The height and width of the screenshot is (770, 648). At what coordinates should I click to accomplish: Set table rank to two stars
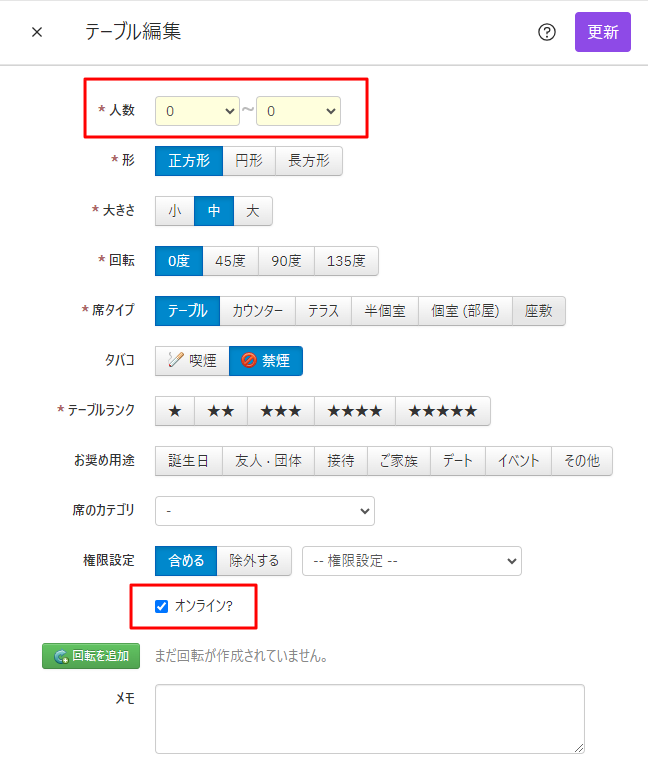(221, 412)
